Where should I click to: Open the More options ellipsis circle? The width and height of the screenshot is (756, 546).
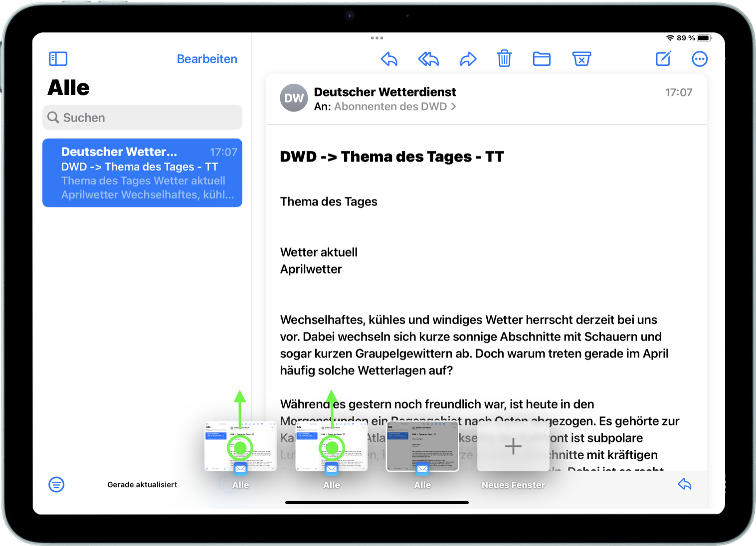pos(700,59)
